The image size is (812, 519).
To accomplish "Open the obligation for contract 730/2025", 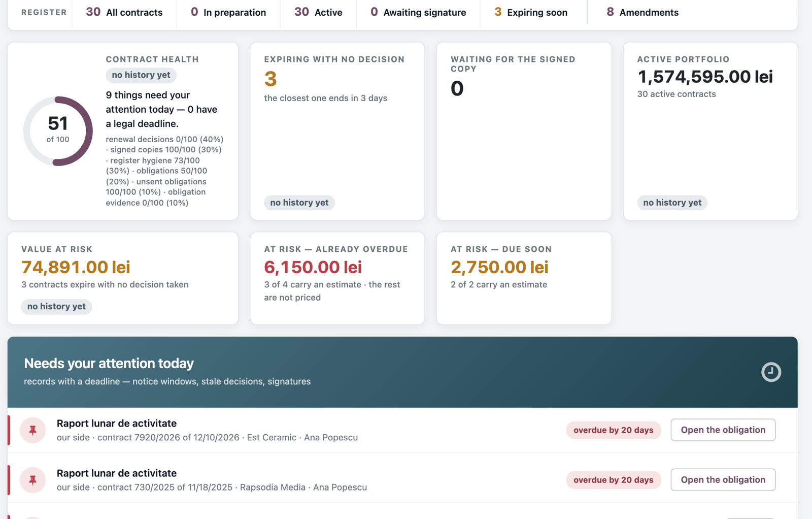I will (723, 480).
